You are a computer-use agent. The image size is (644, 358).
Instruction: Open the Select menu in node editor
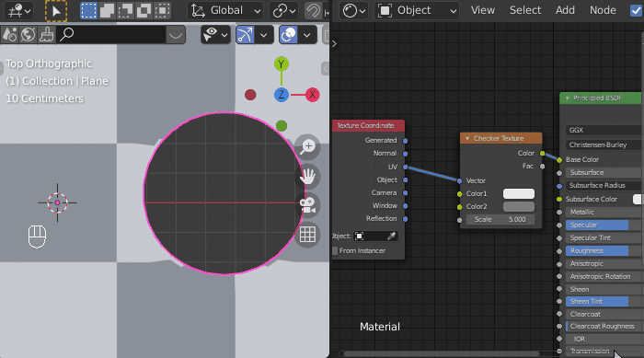pos(525,10)
